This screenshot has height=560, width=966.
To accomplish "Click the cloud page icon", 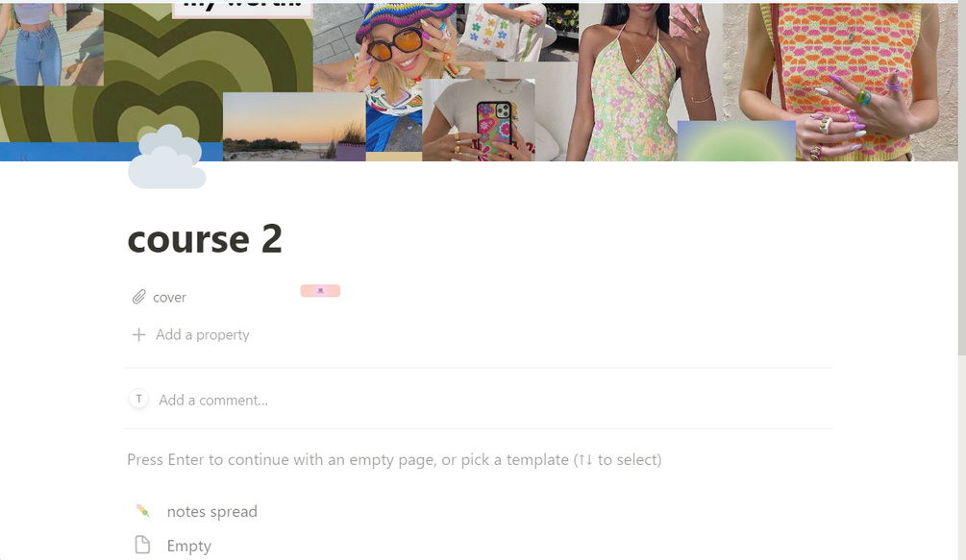I will click(166, 157).
